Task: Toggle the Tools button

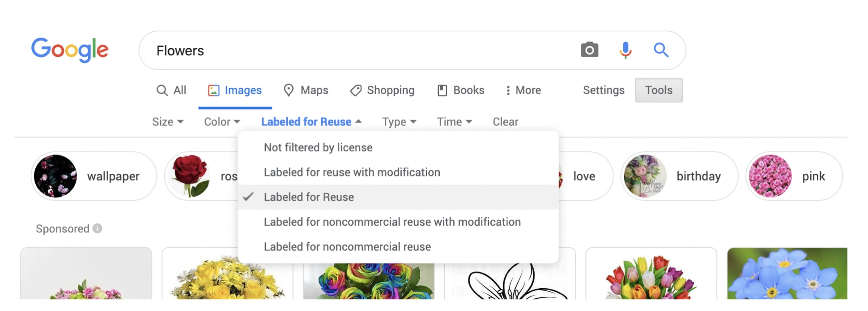Action: coord(659,90)
